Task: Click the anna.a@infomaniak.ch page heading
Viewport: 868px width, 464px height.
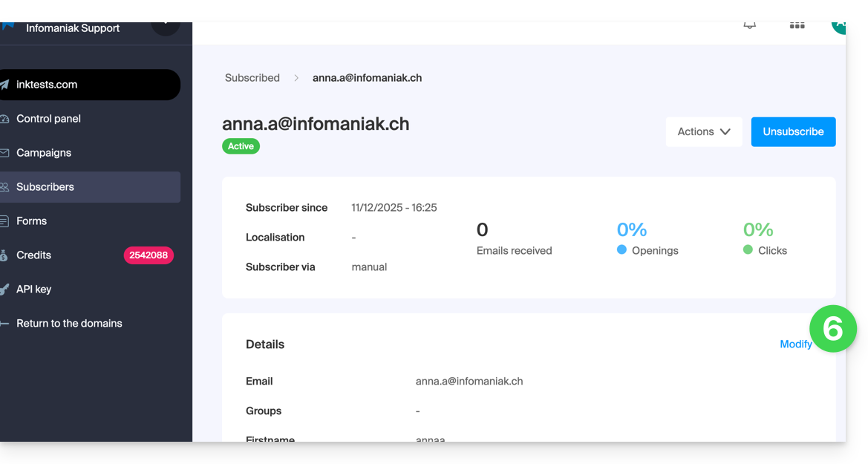Action: coord(316,123)
